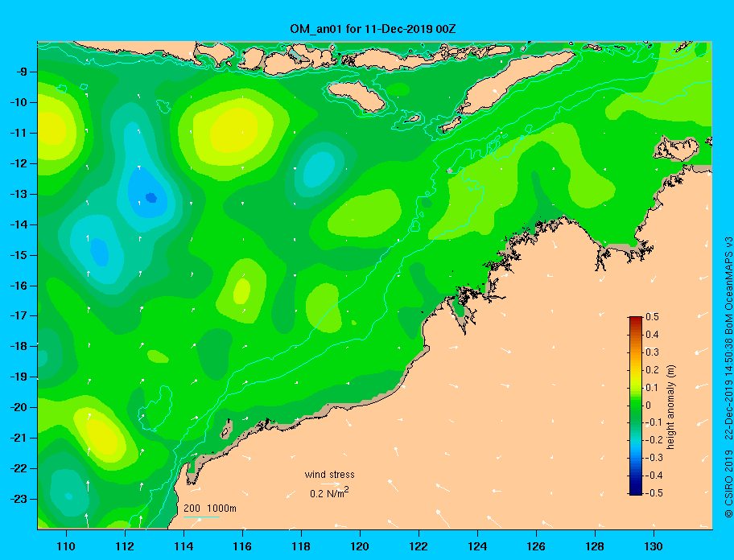Click longitude label 122 on x-axis
The image size is (734, 560).
click(x=419, y=546)
